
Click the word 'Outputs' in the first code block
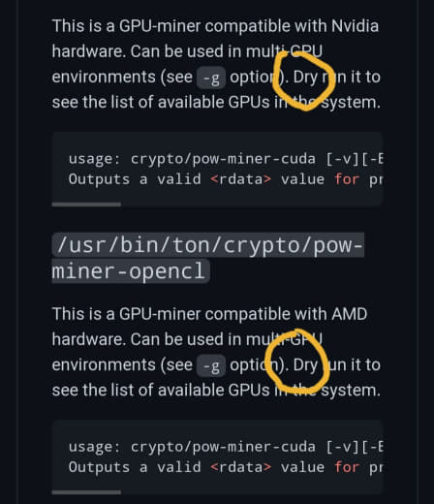[99, 179]
